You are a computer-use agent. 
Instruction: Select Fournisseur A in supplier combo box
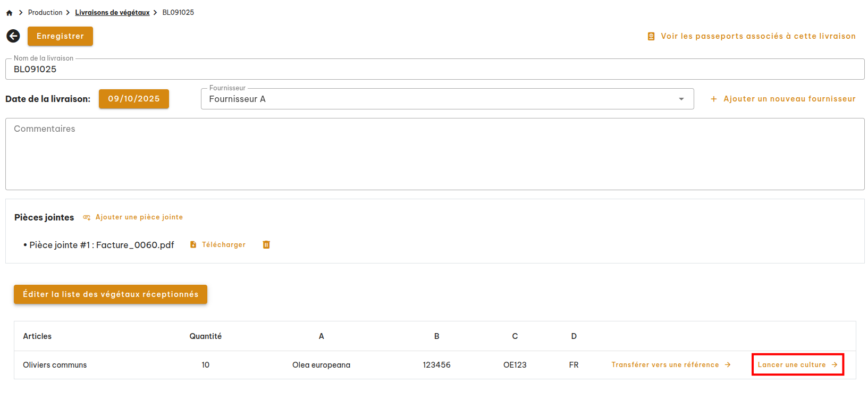[x=448, y=99]
